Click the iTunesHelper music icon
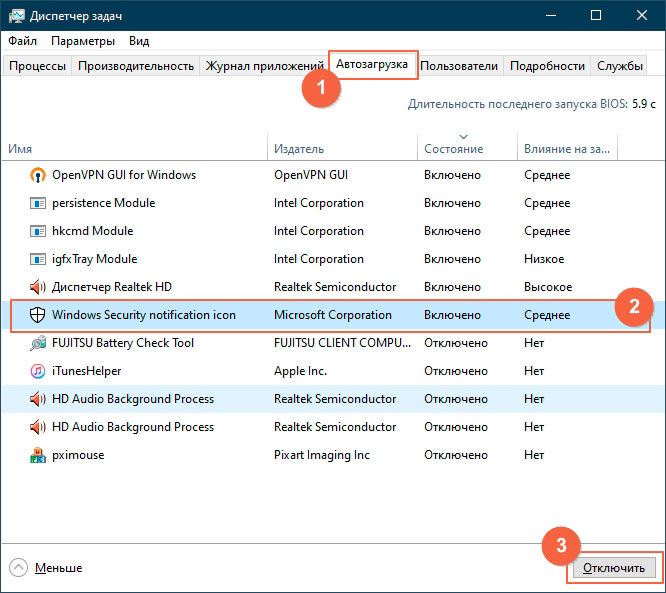666x593 pixels. (38, 371)
